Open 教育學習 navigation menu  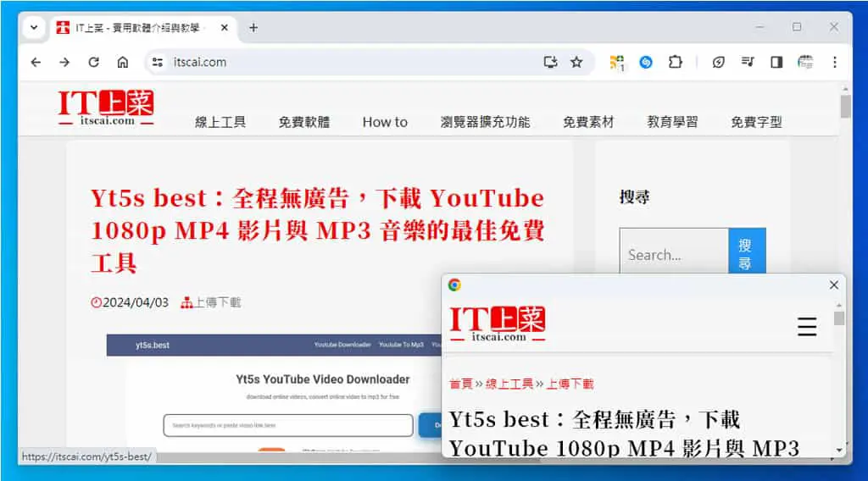[x=672, y=122]
